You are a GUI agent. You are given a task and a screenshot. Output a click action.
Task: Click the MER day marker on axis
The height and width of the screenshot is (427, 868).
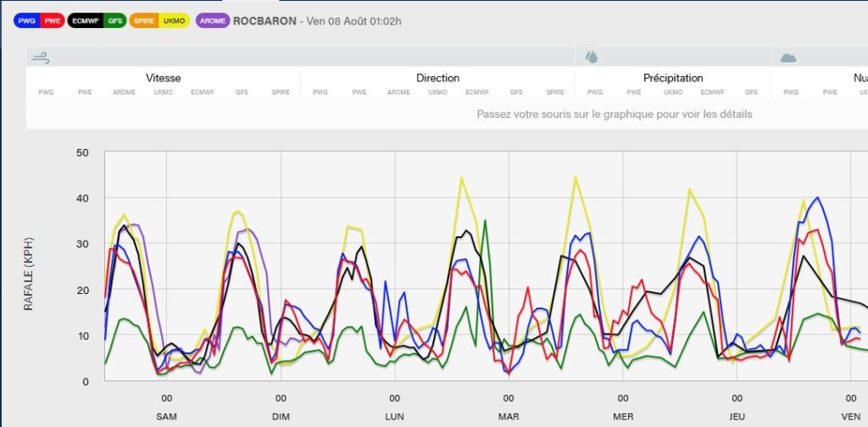coord(623,417)
